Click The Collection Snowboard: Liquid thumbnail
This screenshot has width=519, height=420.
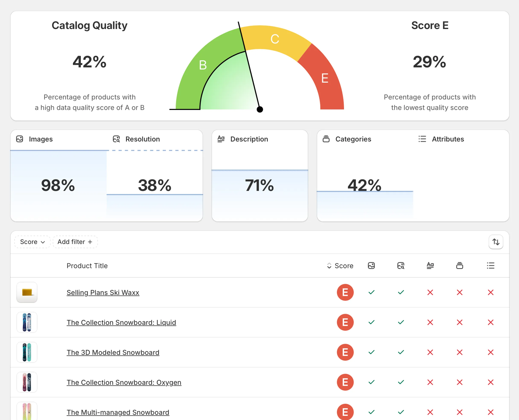point(27,322)
